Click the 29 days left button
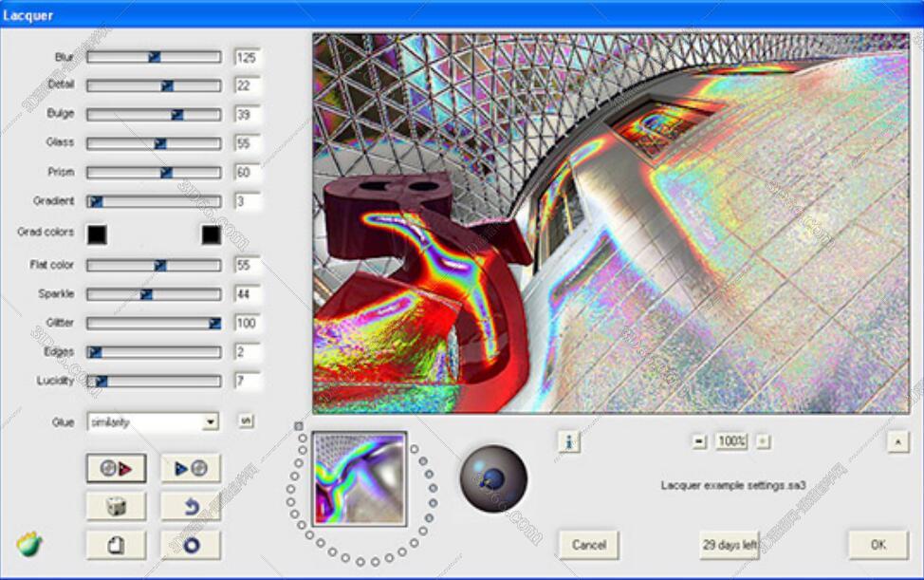Viewport: 924px width, 580px height. (x=730, y=545)
